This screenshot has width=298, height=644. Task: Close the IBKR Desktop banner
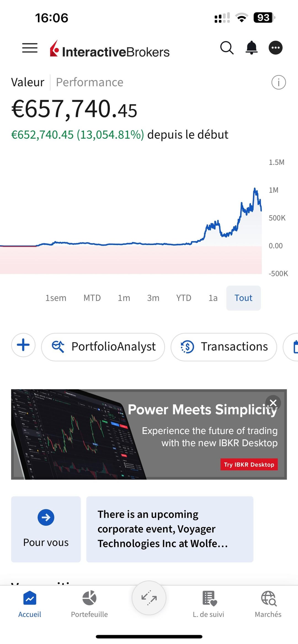click(273, 403)
